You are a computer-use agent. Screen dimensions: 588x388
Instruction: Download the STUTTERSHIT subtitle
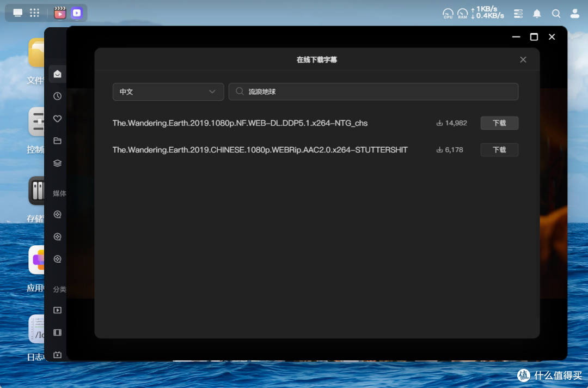tap(499, 150)
